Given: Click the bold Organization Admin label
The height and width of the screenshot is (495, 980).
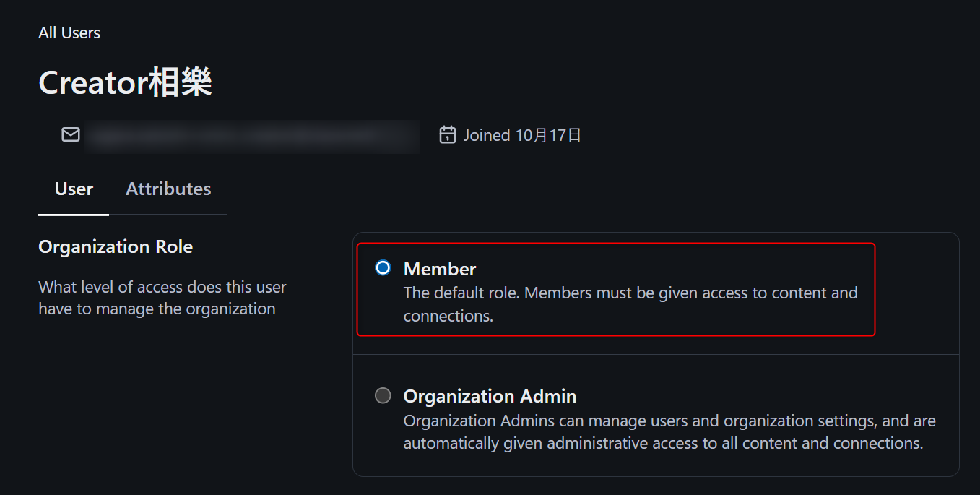Looking at the screenshot, I should [x=490, y=396].
